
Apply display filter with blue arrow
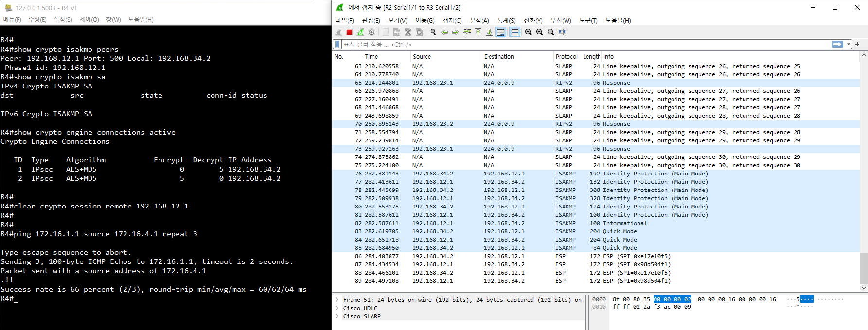[837, 44]
